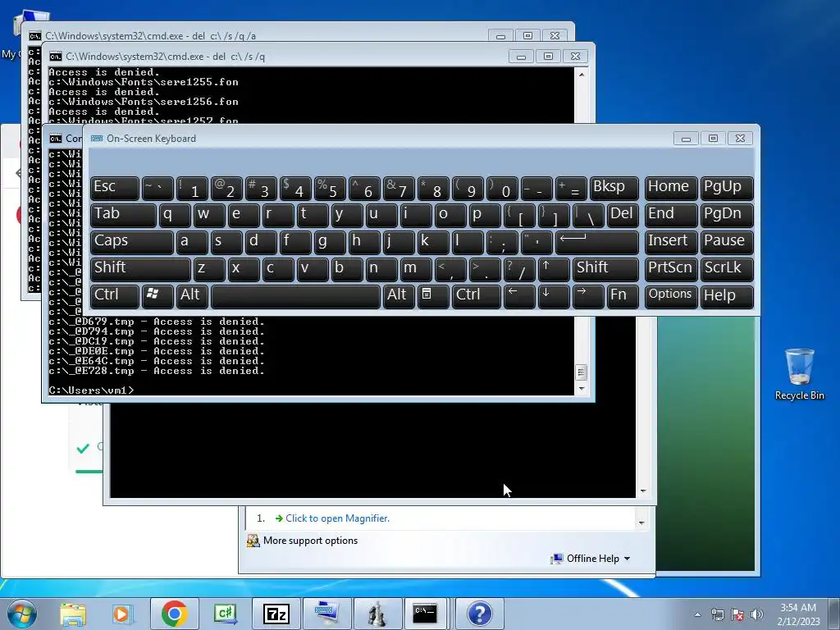Launch Windows Media Player from the taskbar
840x630 pixels.
tap(123, 614)
